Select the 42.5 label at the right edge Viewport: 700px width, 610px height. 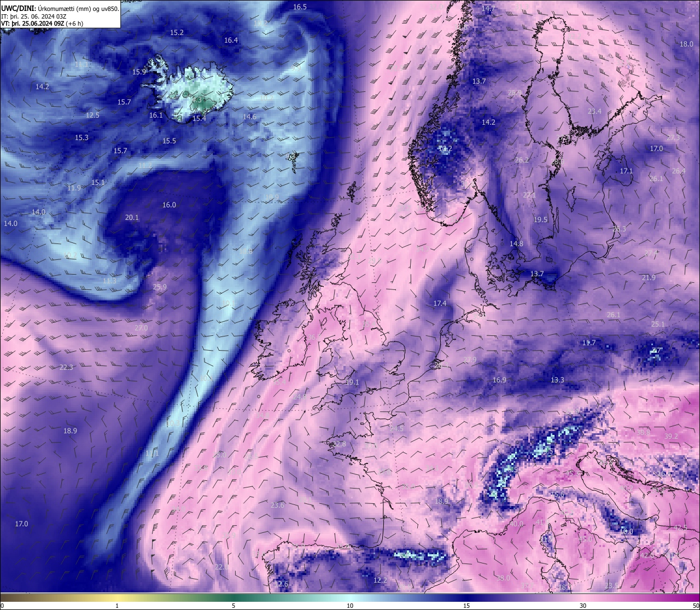click(680, 528)
